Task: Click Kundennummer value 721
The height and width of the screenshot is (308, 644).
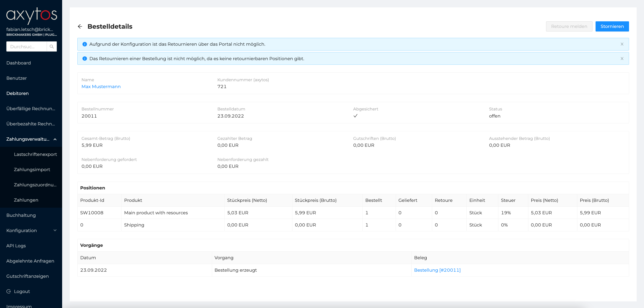Action: [x=222, y=87]
